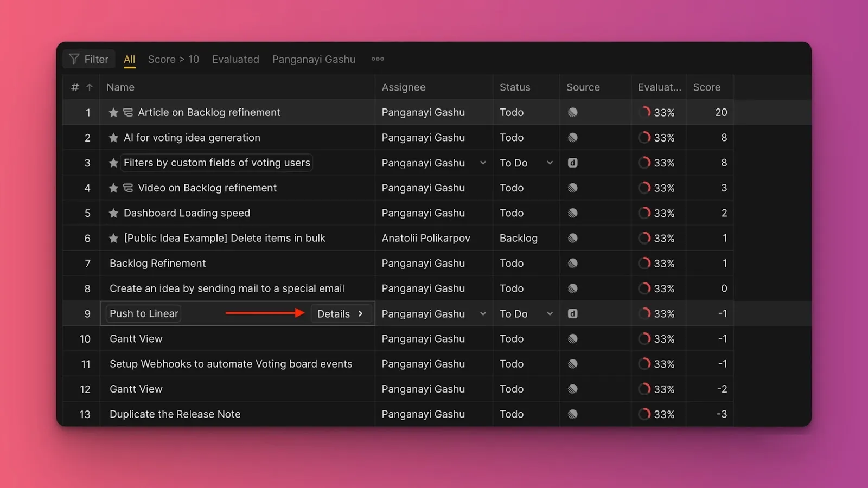Select the Evaluated view tab
Viewport: 868px width, 488px height.
(235, 59)
